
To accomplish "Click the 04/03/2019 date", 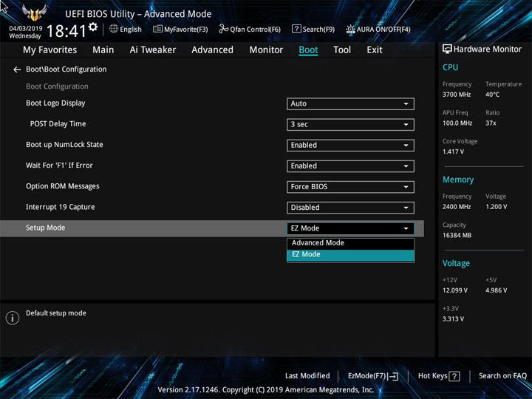I will pyautogui.click(x=26, y=29).
